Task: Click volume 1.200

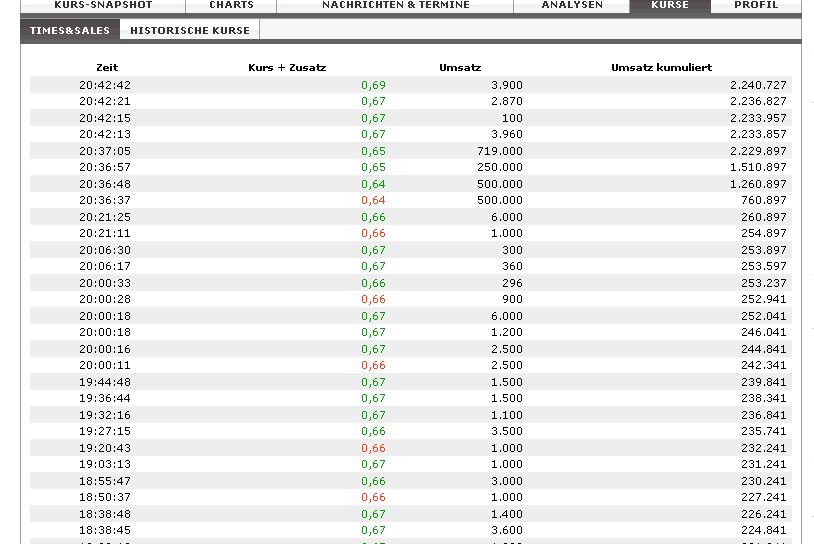Action: (x=507, y=332)
